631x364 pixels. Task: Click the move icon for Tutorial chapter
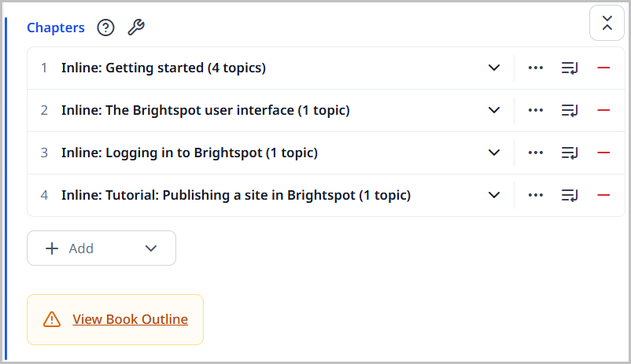570,195
